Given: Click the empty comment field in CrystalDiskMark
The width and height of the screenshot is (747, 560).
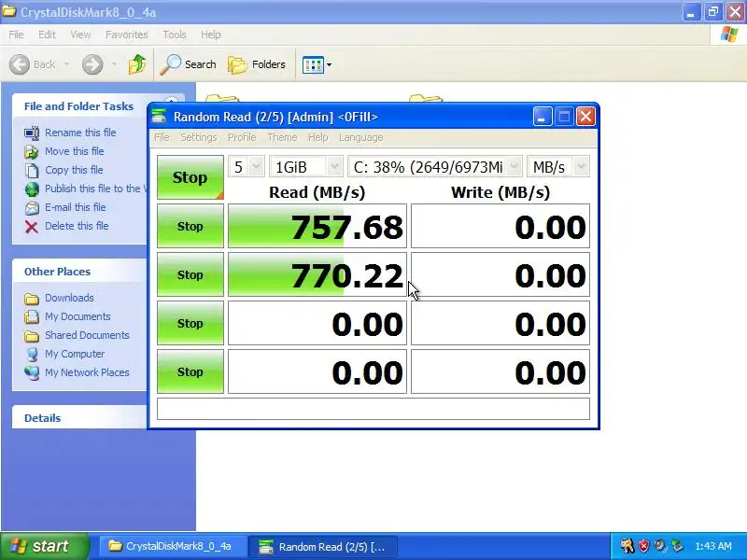Looking at the screenshot, I should pyautogui.click(x=373, y=409).
